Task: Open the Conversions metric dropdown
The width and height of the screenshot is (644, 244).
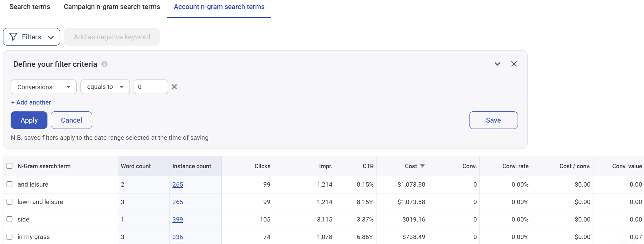Action: click(x=43, y=87)
